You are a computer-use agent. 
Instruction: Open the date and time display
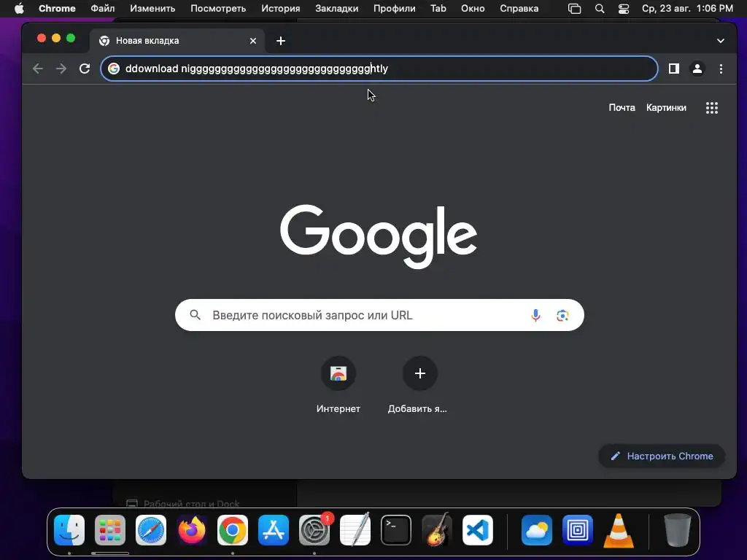click(x=687, y=9)
